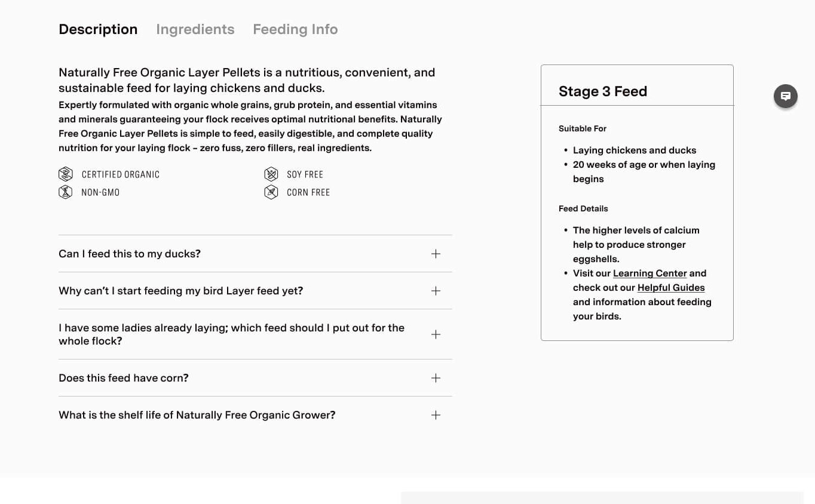Click the Certified Organic badge icon
Image resolution: width=815 pixels, height=504 pixels.
pyautogui.click(x=66, y=174)
